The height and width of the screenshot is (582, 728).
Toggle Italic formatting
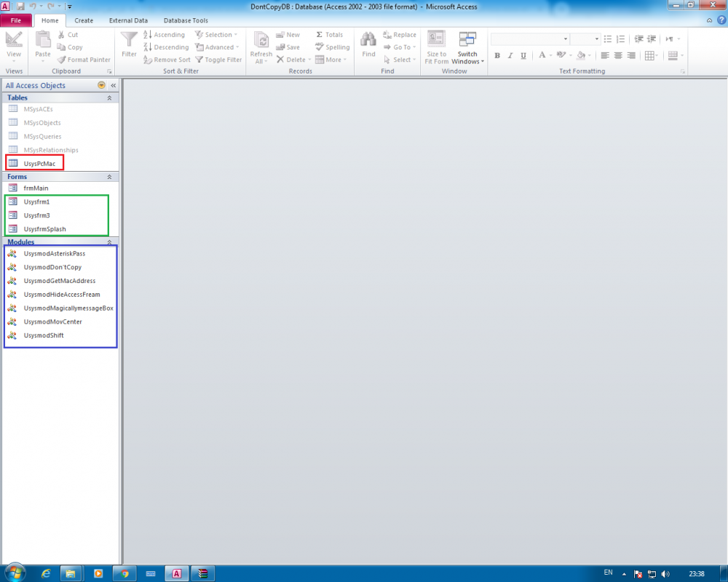[x=510, y=56]
